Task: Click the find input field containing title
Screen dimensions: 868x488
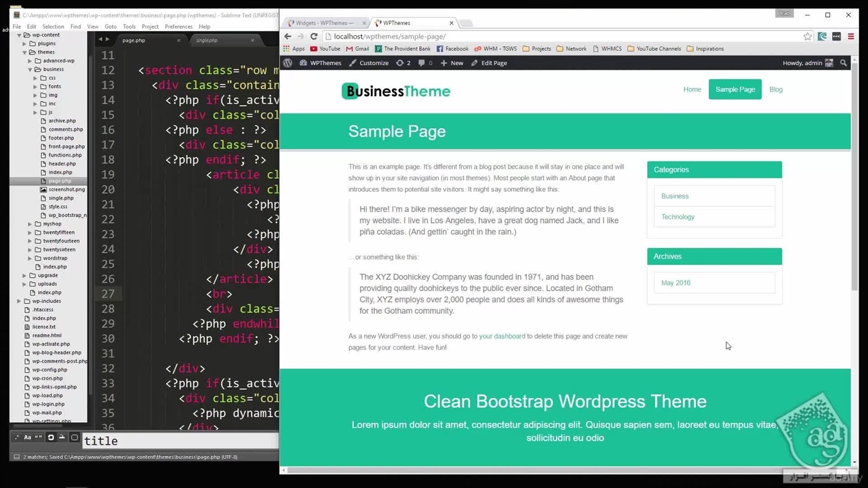Action: (180, 441)
